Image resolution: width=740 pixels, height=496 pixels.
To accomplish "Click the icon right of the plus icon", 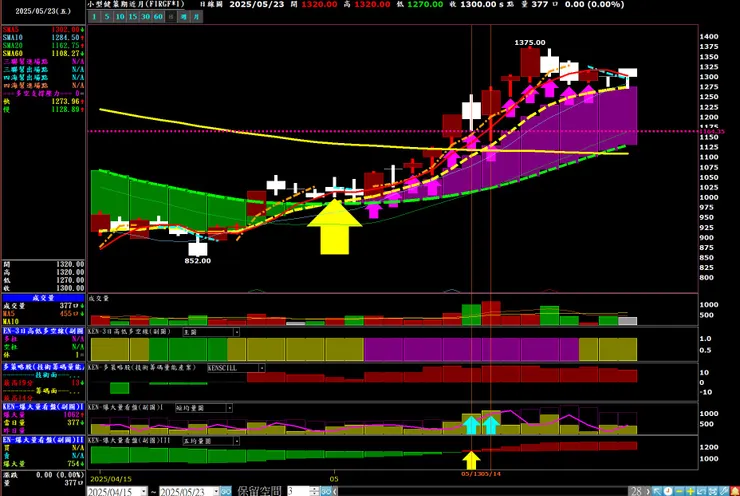I will [701, 492].
